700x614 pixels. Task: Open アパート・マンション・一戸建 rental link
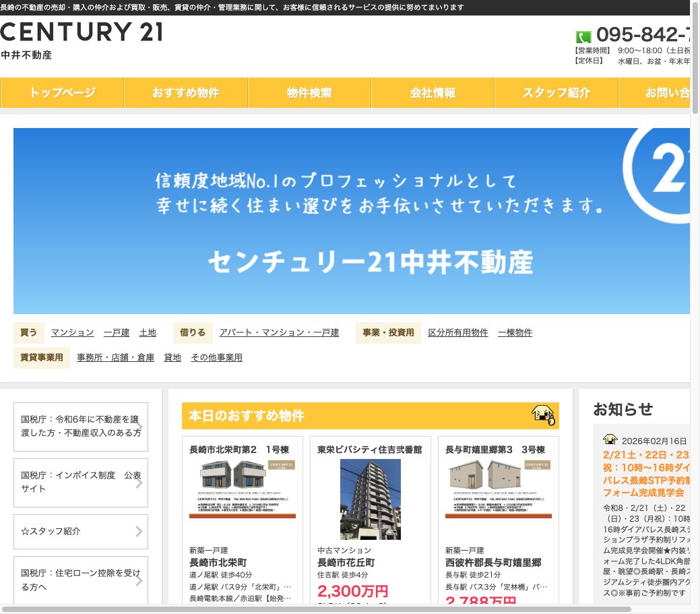(279, 333)
